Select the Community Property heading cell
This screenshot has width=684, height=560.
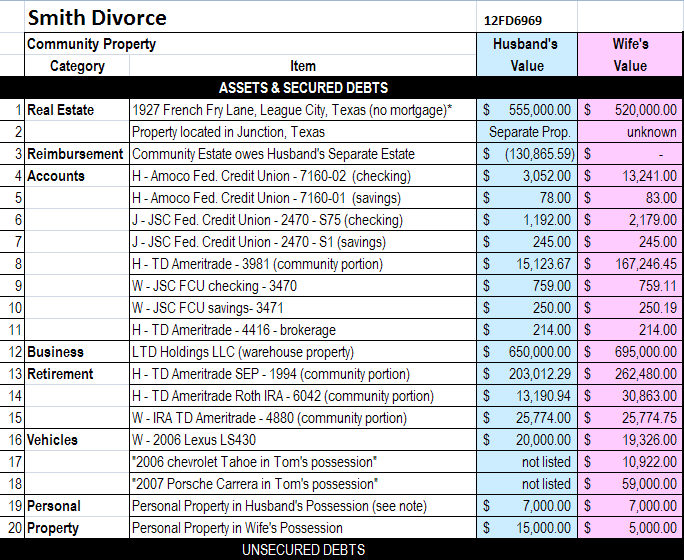(x=92, y=44)
